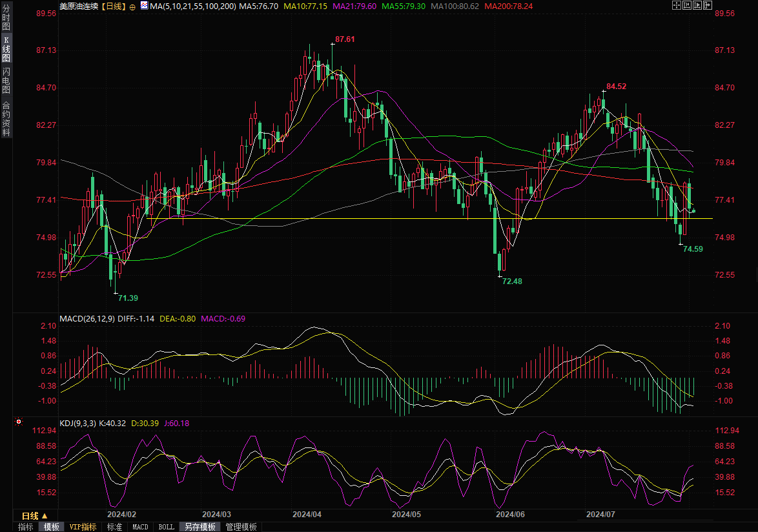
Task: Apply the BOLL template button
Action: click(166, 527)
